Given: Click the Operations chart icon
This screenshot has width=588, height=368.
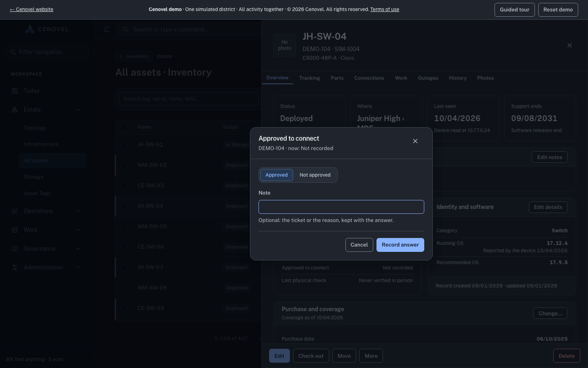Looking at the screenshot, I should pos(15,211).
